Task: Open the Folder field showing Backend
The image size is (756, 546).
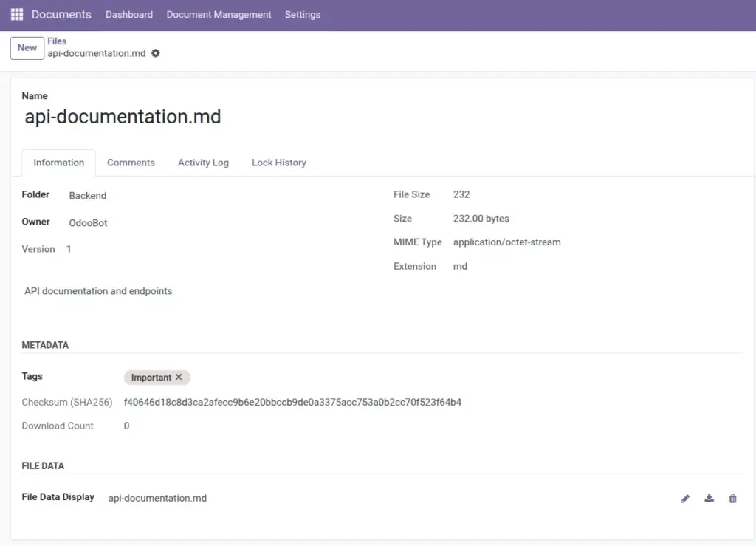Action: 88,195
